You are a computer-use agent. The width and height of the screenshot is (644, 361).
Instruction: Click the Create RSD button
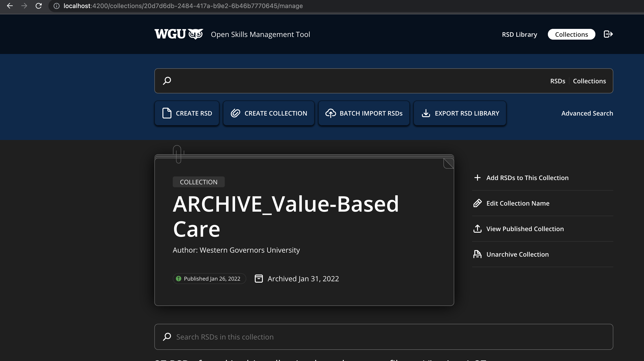(187, 113)
